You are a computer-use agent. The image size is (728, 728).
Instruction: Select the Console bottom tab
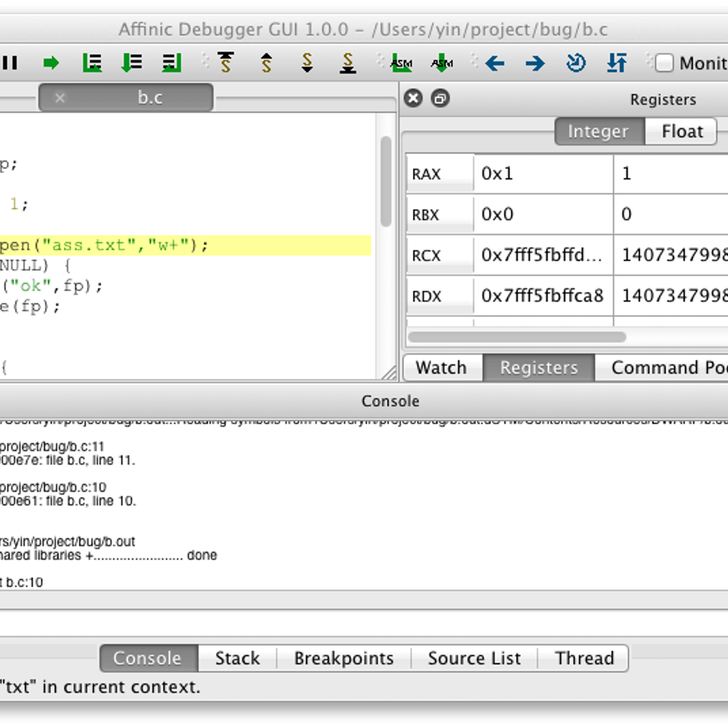click(148, 658)
